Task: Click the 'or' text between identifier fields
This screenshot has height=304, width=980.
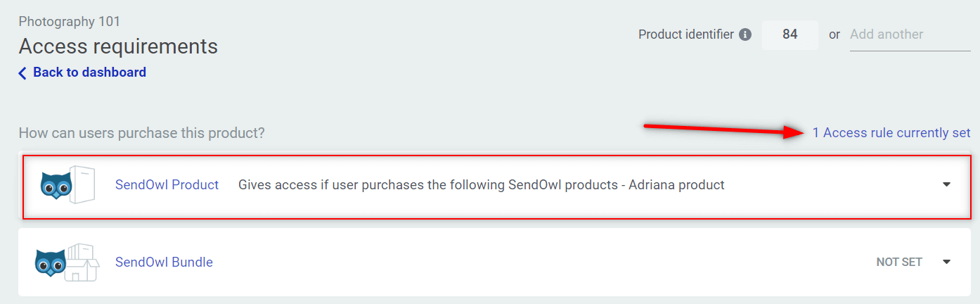Action: (x=834, y=34)
